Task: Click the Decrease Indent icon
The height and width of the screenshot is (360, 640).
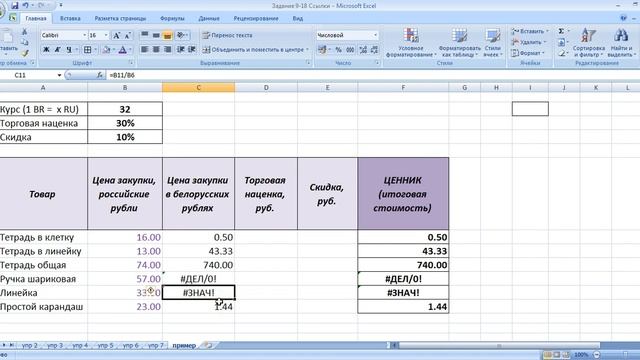Action: 180,49
